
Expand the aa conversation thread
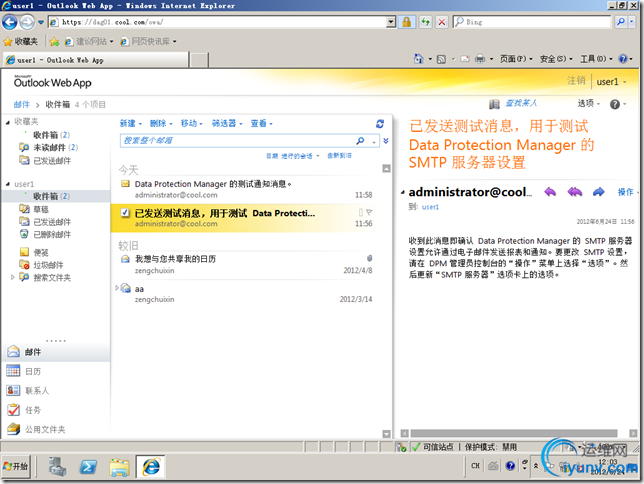pos(117,288)
